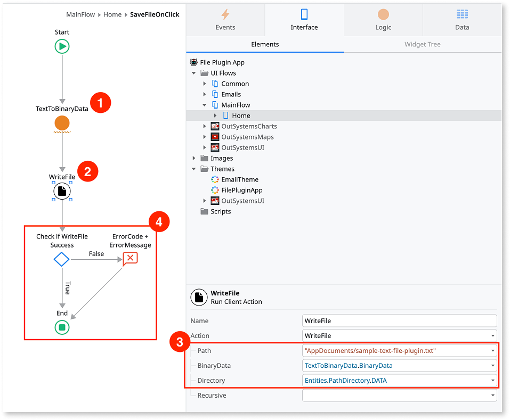Click the Check if WriteFile Success decision diamond
The height and width of the screenshot is (420, 510).
click(61, 259)
